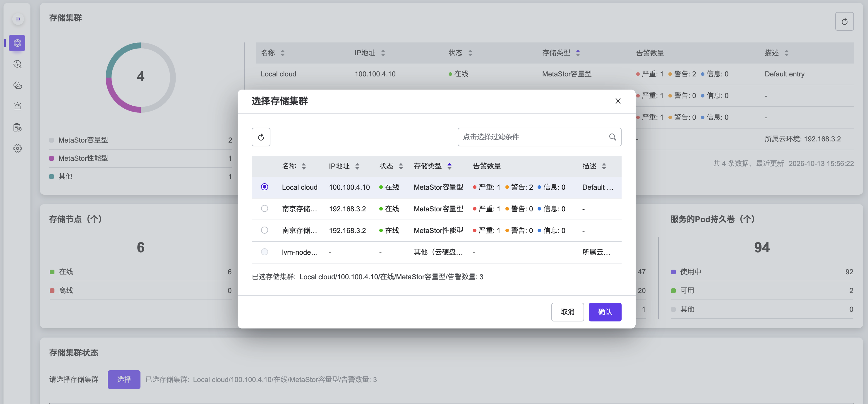Click the 取消 button
868x404 pixels.
coord(567,312)
